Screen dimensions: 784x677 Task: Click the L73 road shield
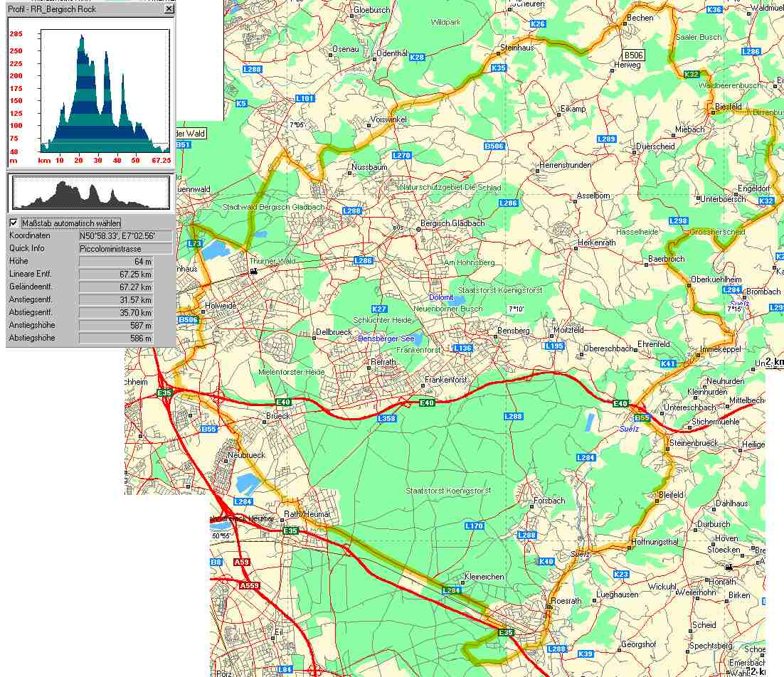pos(194,243)
